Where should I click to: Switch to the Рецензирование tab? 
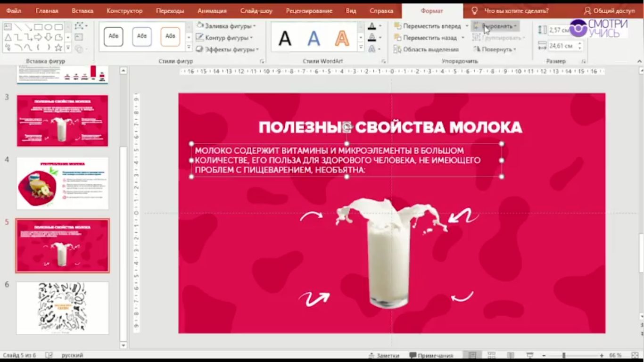[309, 11]
